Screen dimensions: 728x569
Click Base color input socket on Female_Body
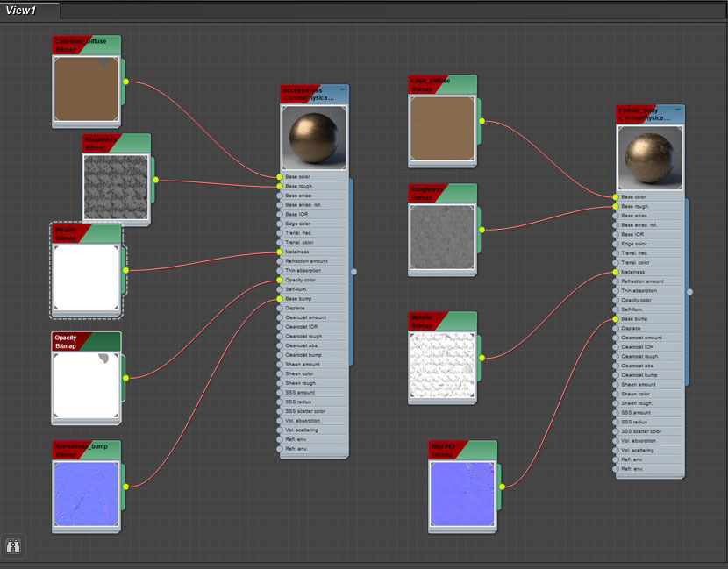(615, 196)
